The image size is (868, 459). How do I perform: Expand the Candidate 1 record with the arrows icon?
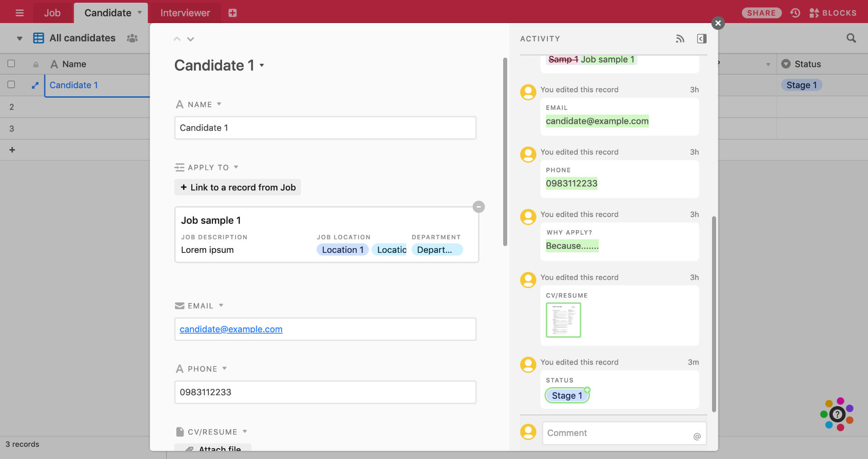pos(35,85)
